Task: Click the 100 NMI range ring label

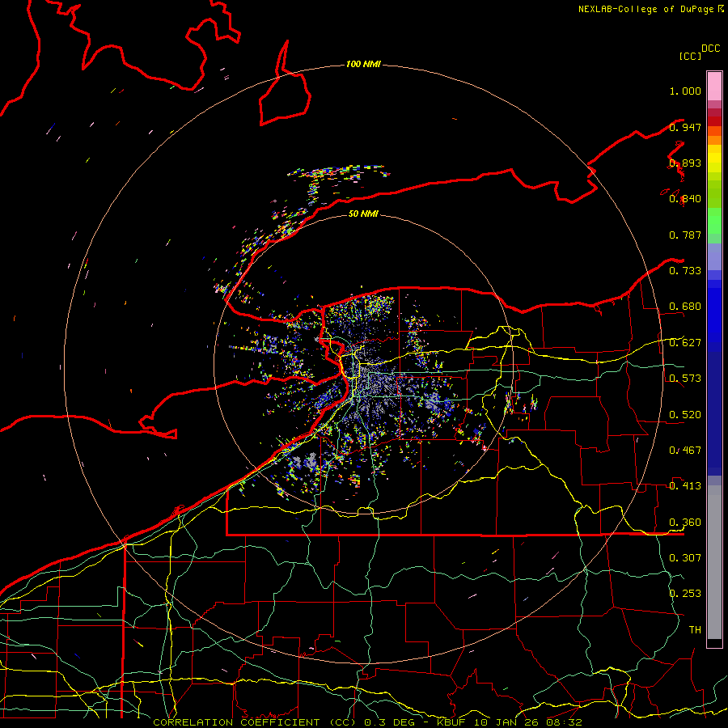Action: click(363, 64)
